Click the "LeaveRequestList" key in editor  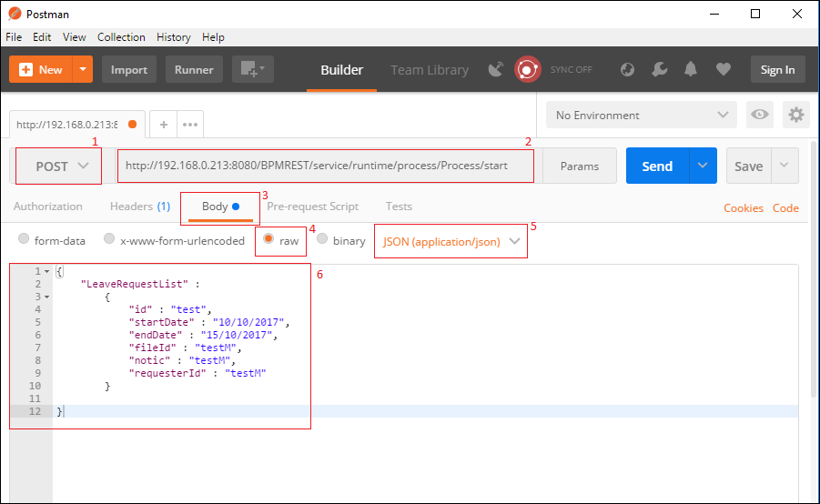(135, 284)
